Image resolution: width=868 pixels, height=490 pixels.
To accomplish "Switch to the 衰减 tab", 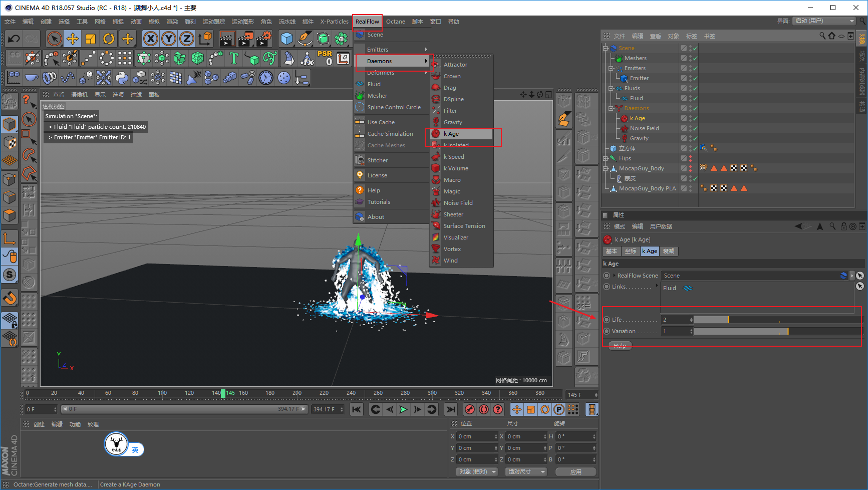I will [x=669, y=252].
